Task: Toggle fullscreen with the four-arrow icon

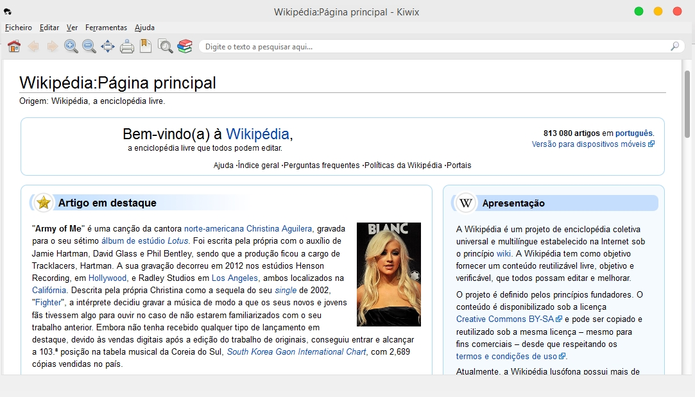Action: pyautogui.click(x=108, y=46)
